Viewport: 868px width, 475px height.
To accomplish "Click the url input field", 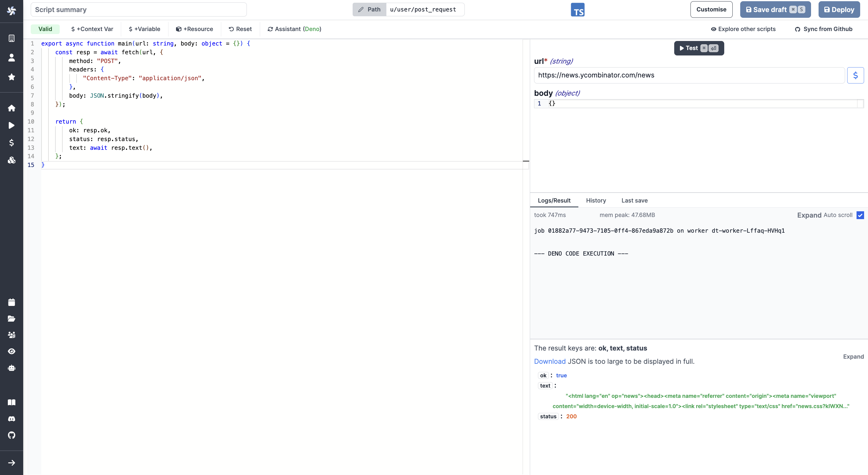I will pyautogui.click(x=689, y=75).
